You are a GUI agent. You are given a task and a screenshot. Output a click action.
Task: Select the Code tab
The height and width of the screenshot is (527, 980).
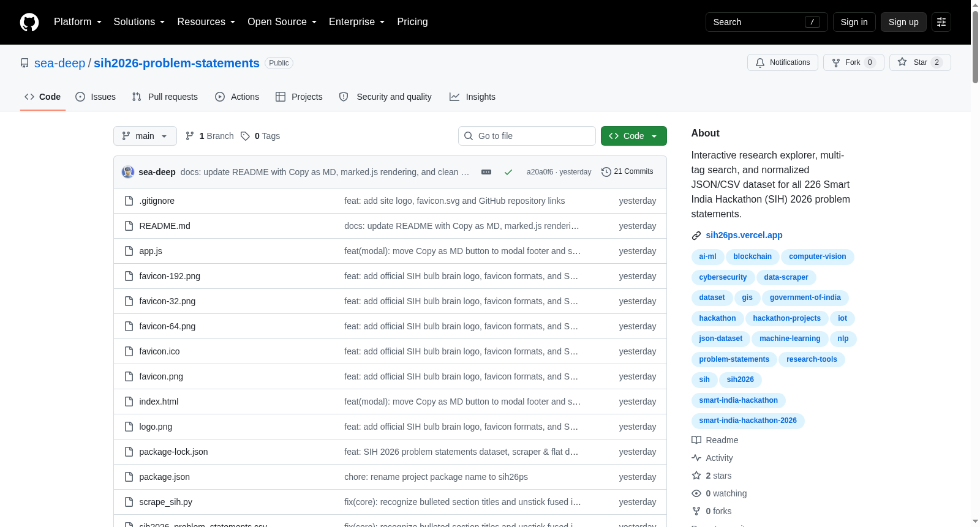(x=42, y=97)
